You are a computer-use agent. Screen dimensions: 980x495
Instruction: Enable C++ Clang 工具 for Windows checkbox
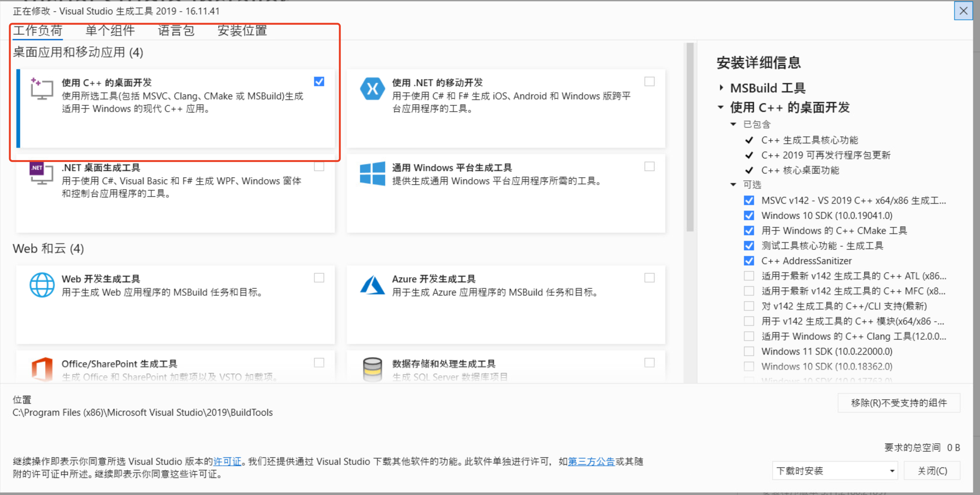click(748, 336)
